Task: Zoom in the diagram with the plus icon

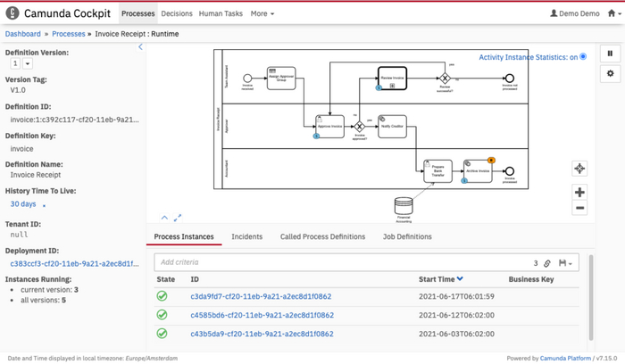Action: tap(579, 192)
